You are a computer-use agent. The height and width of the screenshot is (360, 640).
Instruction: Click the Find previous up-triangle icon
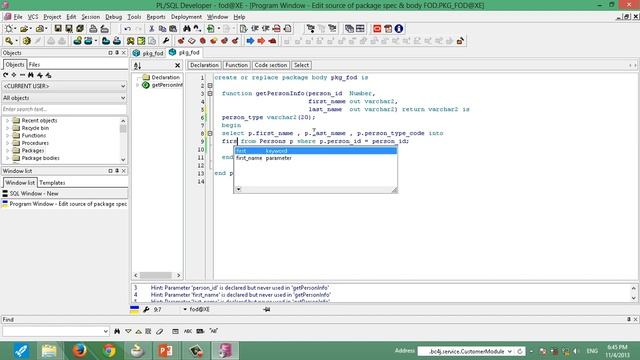tap(138, 331)
